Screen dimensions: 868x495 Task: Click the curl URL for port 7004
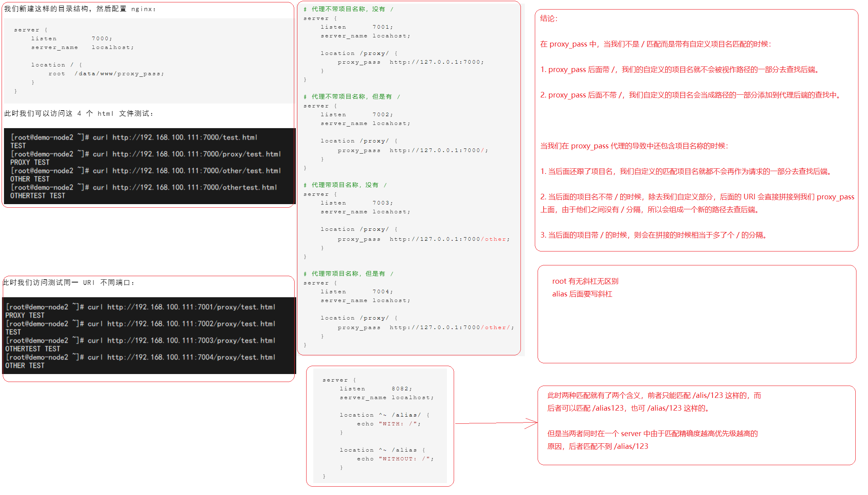(x=191, y=357)
